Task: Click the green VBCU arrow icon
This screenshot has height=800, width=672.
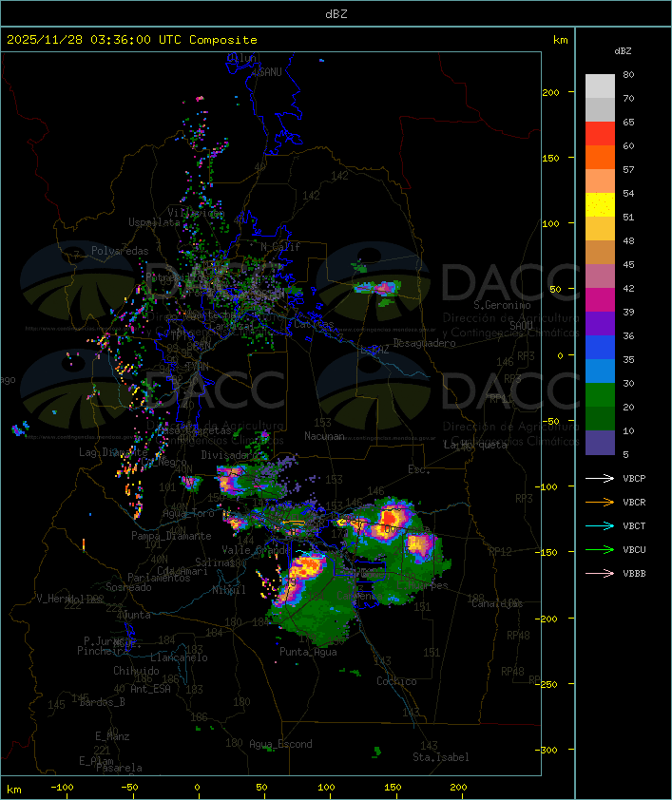Action: [x=600, y=549]
